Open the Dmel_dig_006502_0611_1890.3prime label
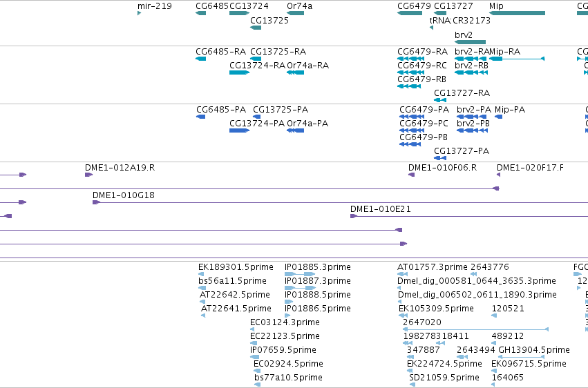The height and width of the screenshot is (388, 588). (x=477, y=295)
